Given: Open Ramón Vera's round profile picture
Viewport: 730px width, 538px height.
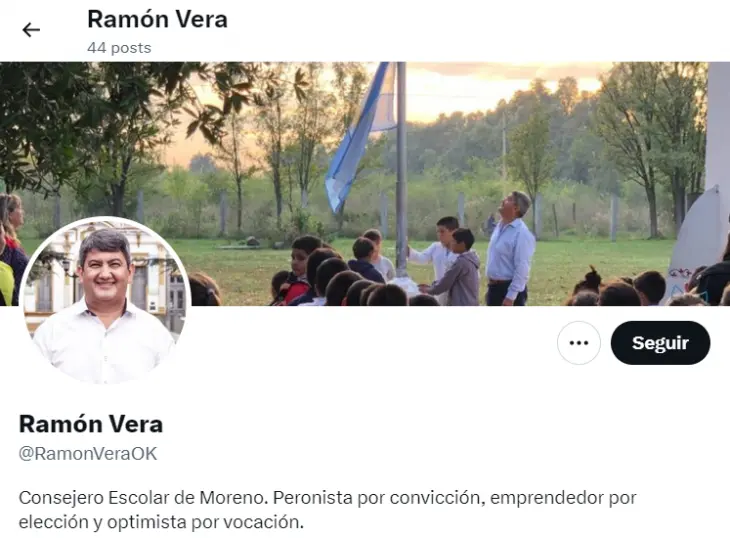Looking at the screenshot, I should (105, 301).
